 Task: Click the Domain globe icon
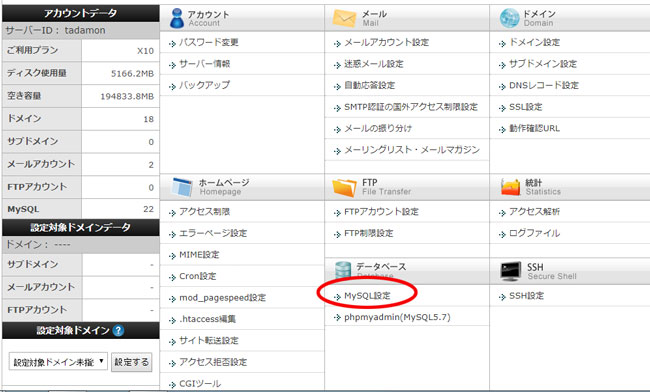coord(509,18)
